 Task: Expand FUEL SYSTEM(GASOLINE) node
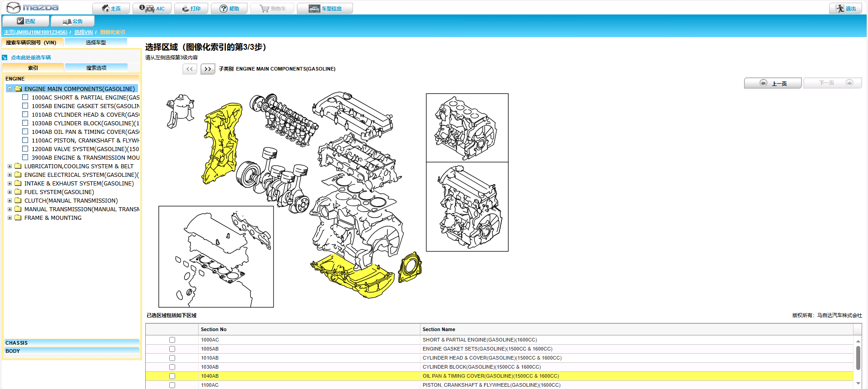point(10,192)
